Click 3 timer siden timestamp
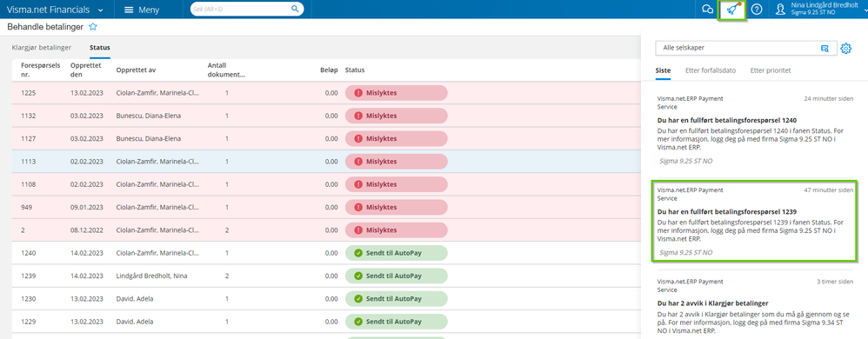 click(835, 282)
